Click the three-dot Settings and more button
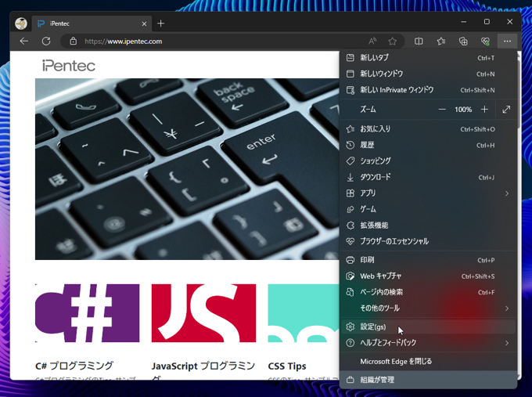 pyautogui.click(x=507, y=41)
